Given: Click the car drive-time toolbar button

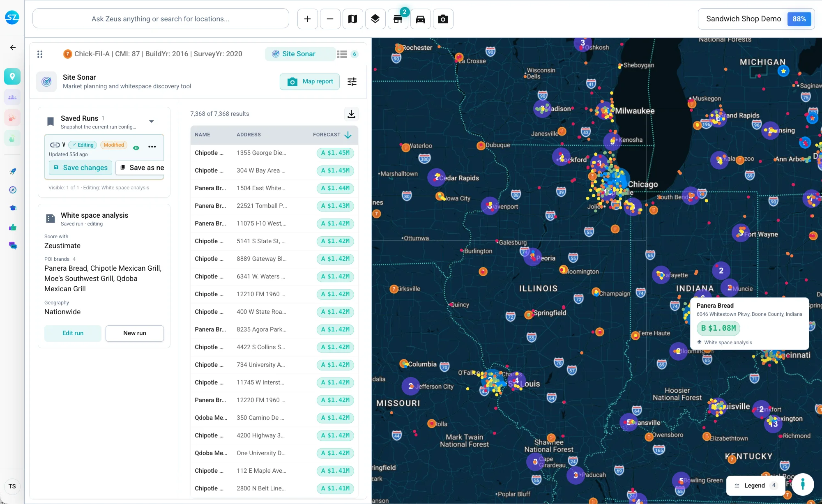Looking at the screenshot, I should 420,19.
